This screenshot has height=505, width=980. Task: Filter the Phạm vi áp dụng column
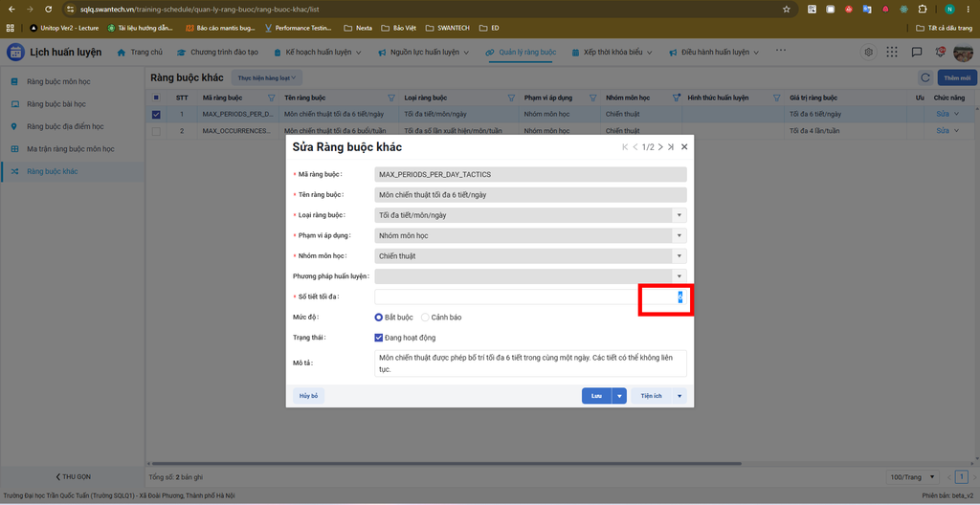click(593, 98)
